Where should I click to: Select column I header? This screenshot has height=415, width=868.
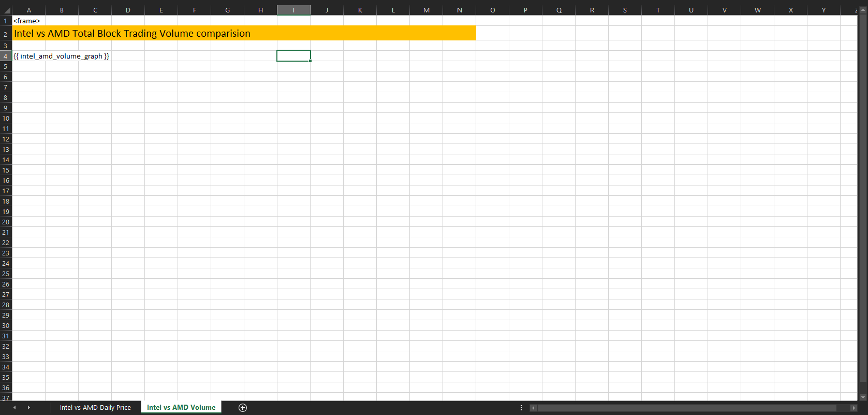293,10
